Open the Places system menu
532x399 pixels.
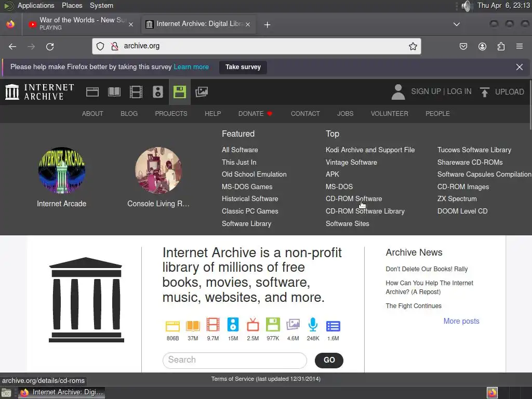pos(72,5)
